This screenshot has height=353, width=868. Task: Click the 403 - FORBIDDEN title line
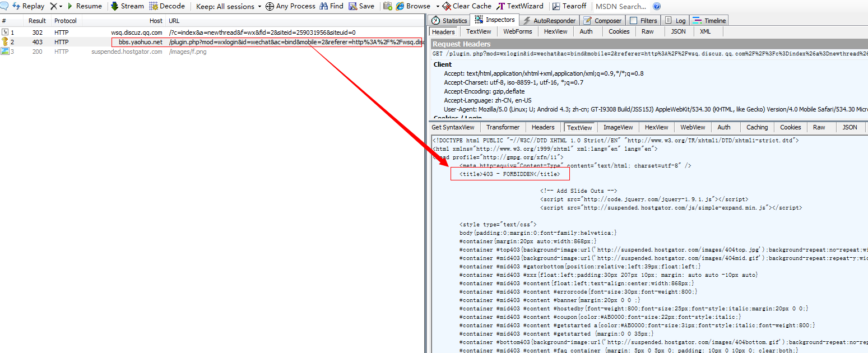click(510, 174)
